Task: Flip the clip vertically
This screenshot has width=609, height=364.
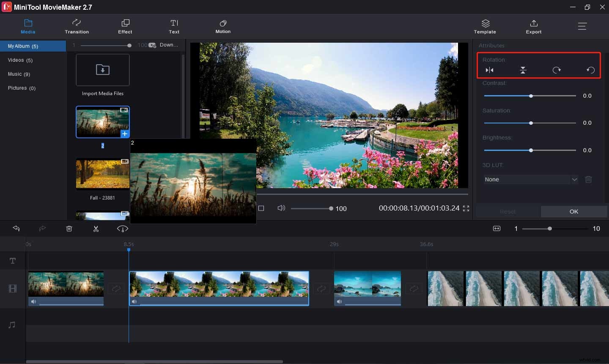Action: (x=523, y=70)
